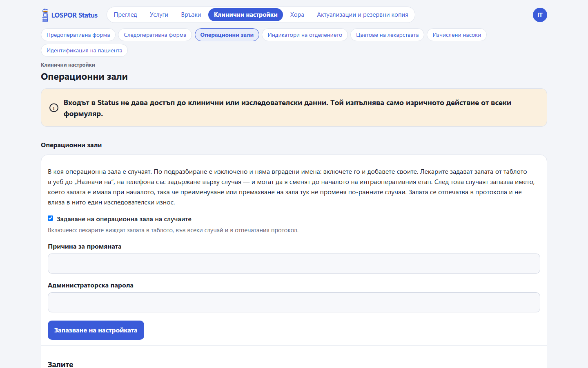Open the Преглед tab
Image resolution: width=588 pixels, height=368 pixels.
tap(125, 15)
